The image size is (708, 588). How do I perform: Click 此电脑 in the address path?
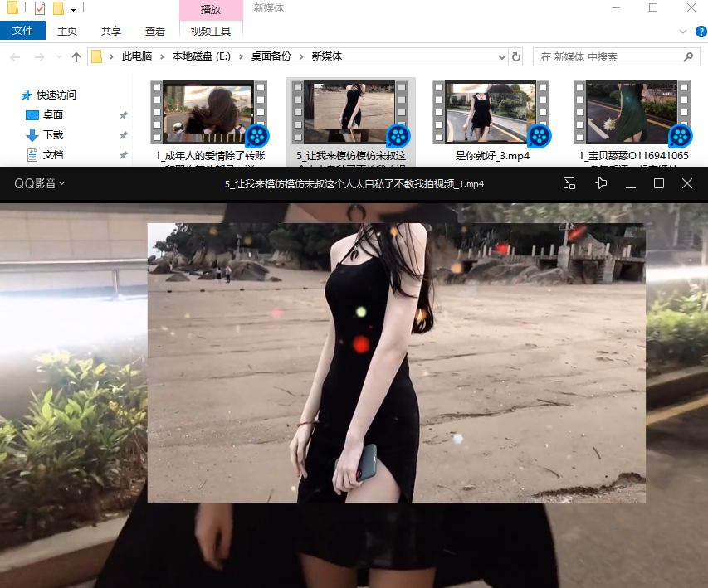[137, 56]
